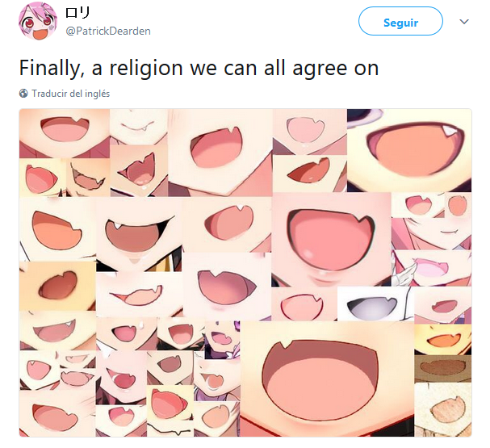
Task: Click the globe icon beside Traducir del inglés
Action: click(23, 94)
